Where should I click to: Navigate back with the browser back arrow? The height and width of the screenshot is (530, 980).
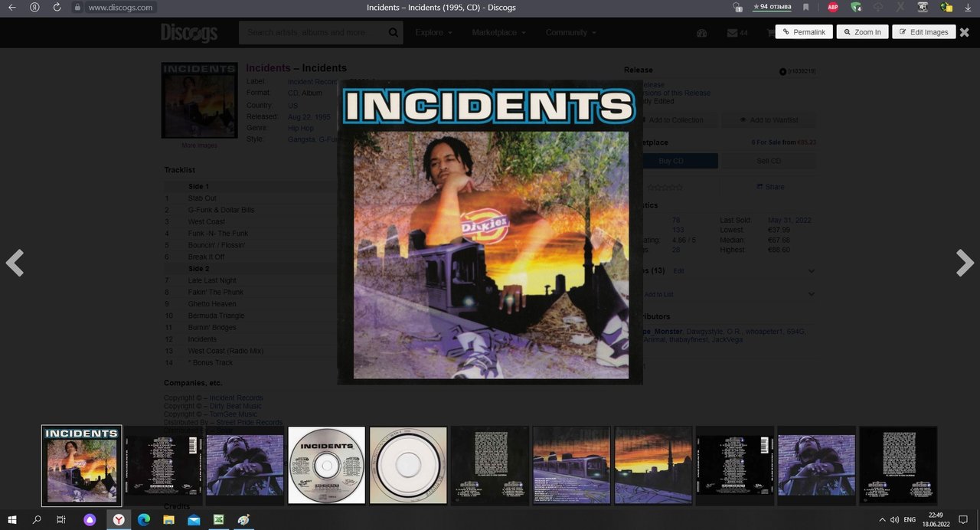(x=11, y=7)
